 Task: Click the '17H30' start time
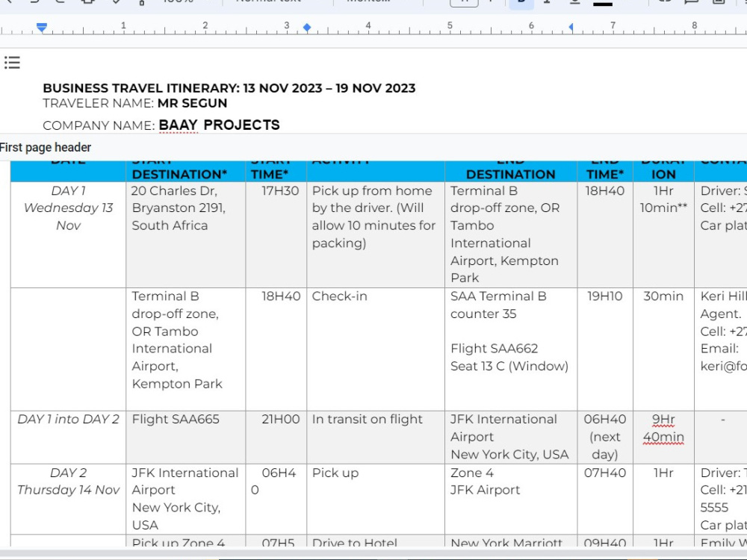(x=280, y=191)
